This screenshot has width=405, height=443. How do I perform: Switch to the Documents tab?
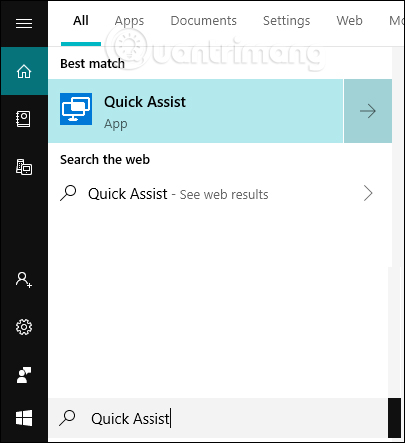click(203, 21)
